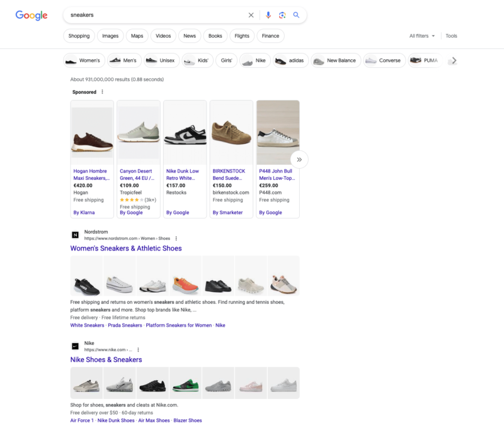Screen dimensions: 504x433
Task: Open the Hogan Hombre Maxi Sneakers product image
Action: pos(92,133)
